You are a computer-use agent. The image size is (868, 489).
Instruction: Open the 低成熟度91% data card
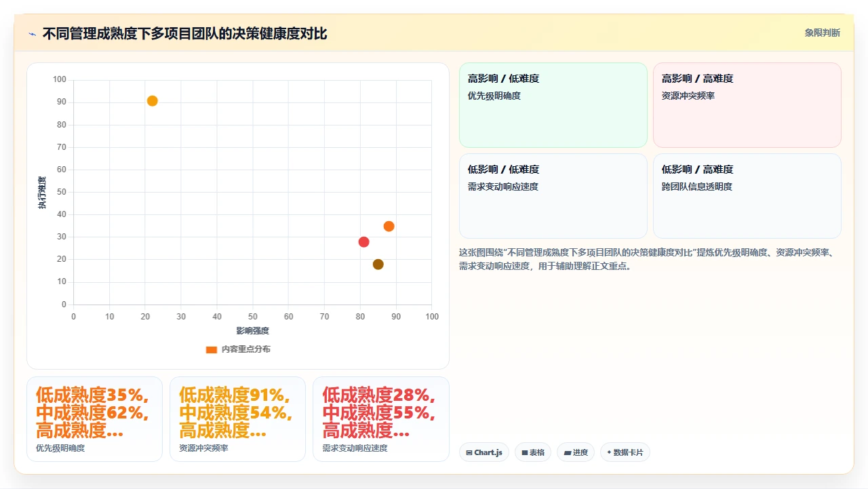[x=237, y=419]
